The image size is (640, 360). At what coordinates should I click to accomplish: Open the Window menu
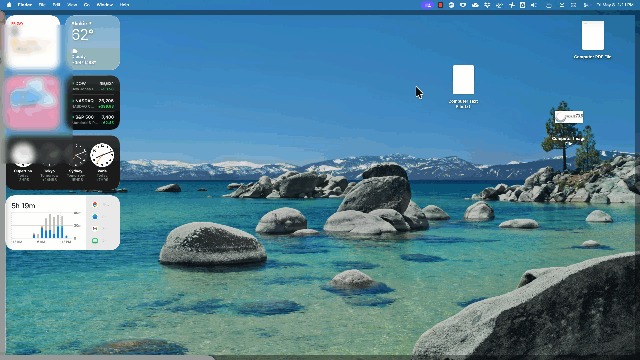tap(104, 5)
